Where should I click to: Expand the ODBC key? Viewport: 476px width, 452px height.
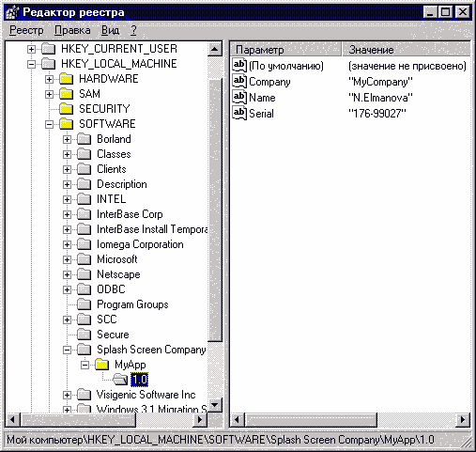pyautogui.click(x=67, y=289)
